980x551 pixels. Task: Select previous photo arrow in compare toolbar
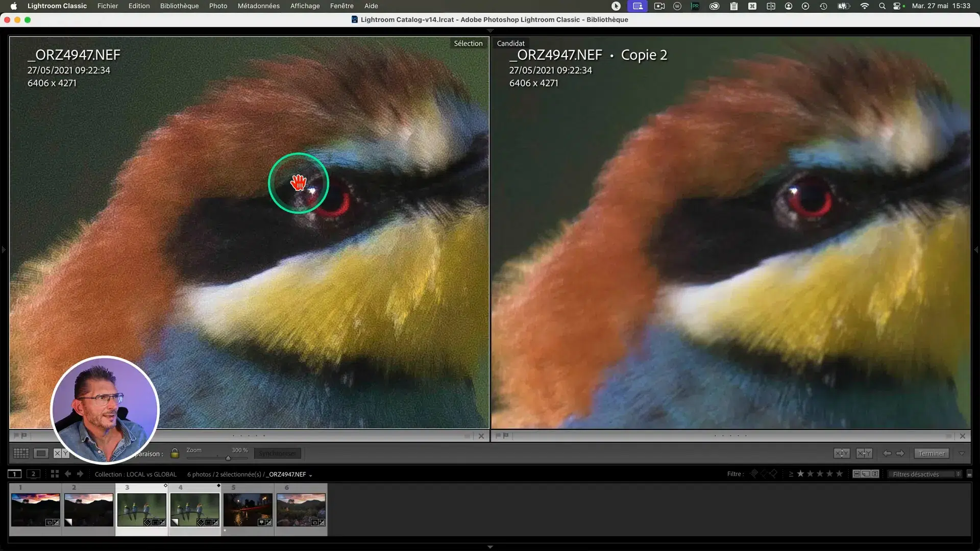(x=887, y=453)
